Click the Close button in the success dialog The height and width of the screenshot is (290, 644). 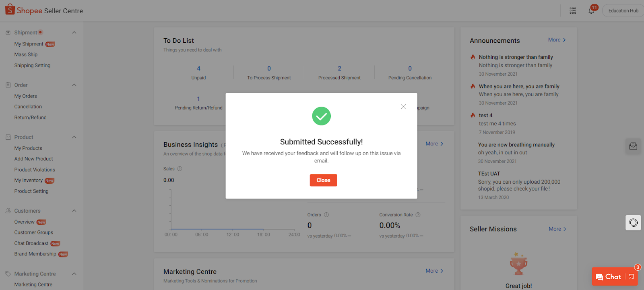323,180
